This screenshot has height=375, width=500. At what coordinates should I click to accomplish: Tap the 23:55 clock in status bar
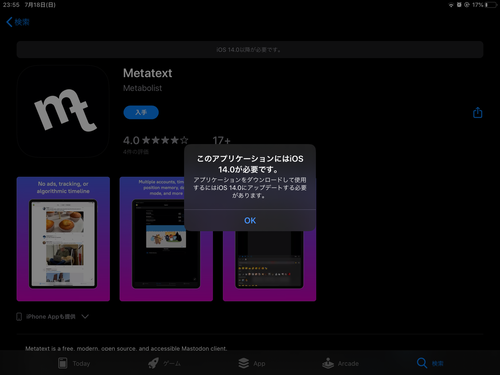tap(11, 5)
